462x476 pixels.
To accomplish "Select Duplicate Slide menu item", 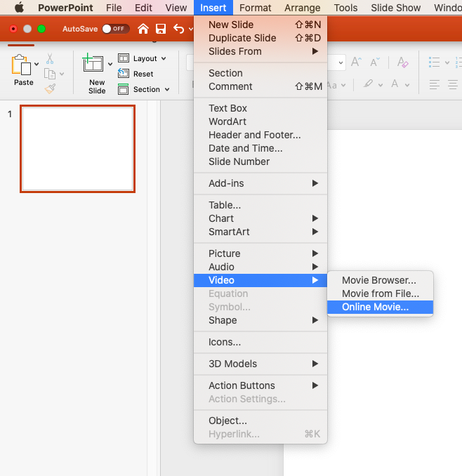I will (260, 38).
